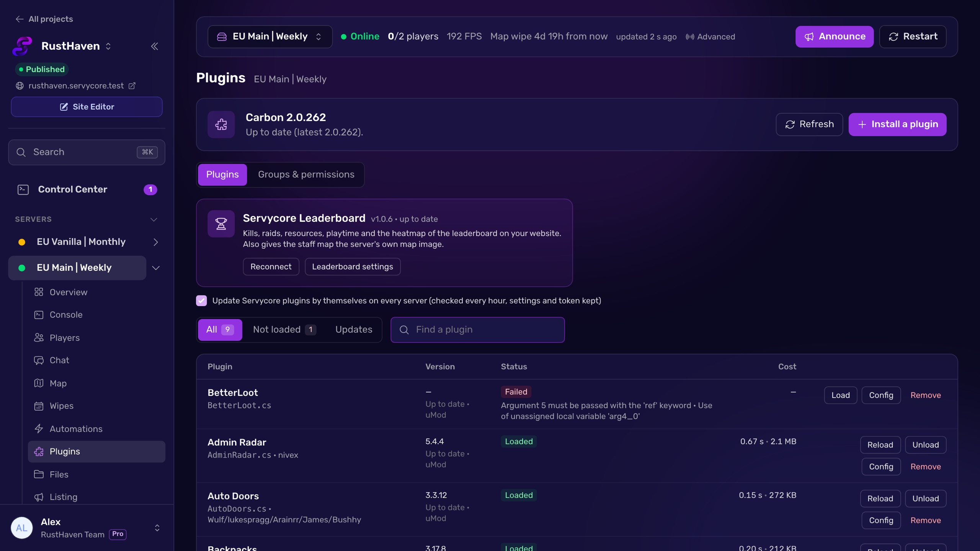The width and height of the screenshot is (980, 551).
Task: Restart the server
Action: [x=913, y=37]
